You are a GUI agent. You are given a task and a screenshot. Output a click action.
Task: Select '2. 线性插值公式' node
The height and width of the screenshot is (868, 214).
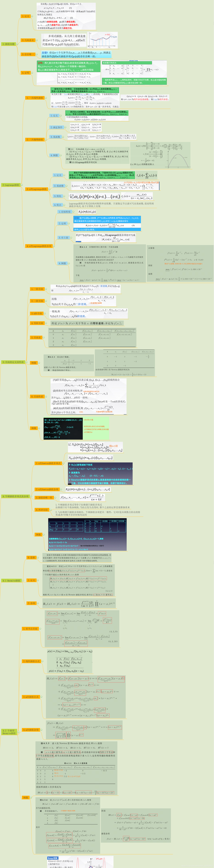tap(31, 661)
